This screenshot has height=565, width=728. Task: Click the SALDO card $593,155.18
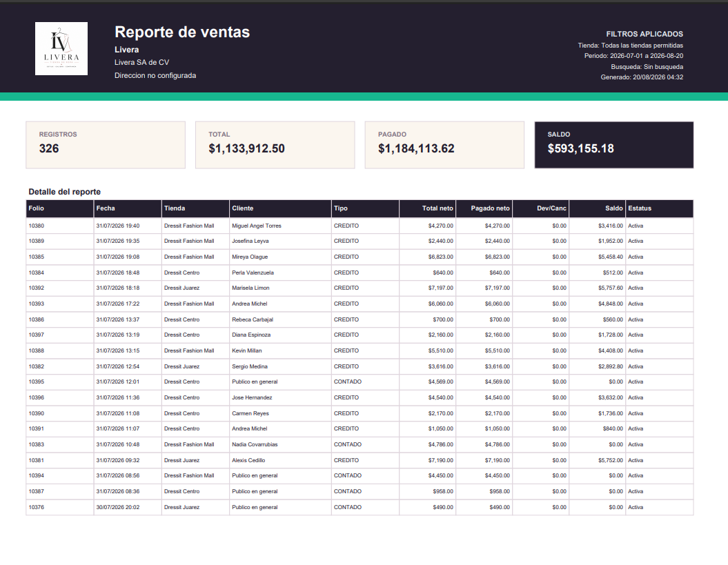[613, 145]
